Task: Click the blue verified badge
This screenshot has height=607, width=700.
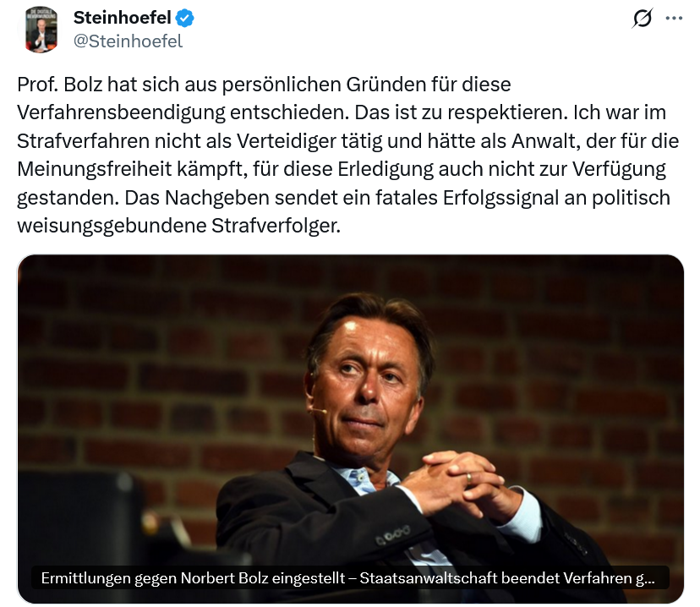Action: 183,18
